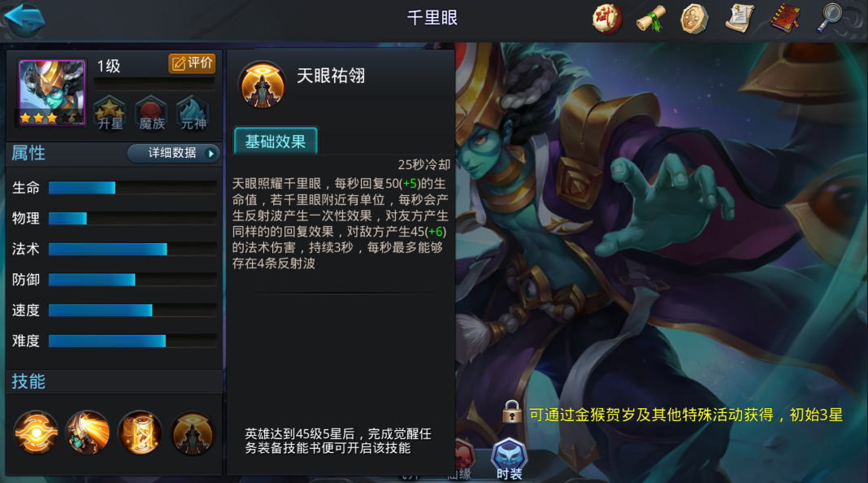The image size is (868, 483).
Task: Open the gold coin mask icon
Action: [694, 19]
